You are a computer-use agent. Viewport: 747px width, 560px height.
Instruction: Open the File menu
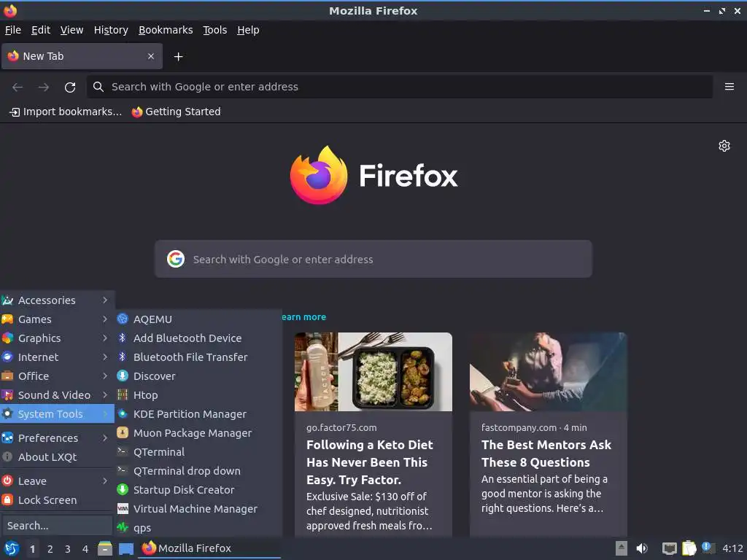[13, 30]
